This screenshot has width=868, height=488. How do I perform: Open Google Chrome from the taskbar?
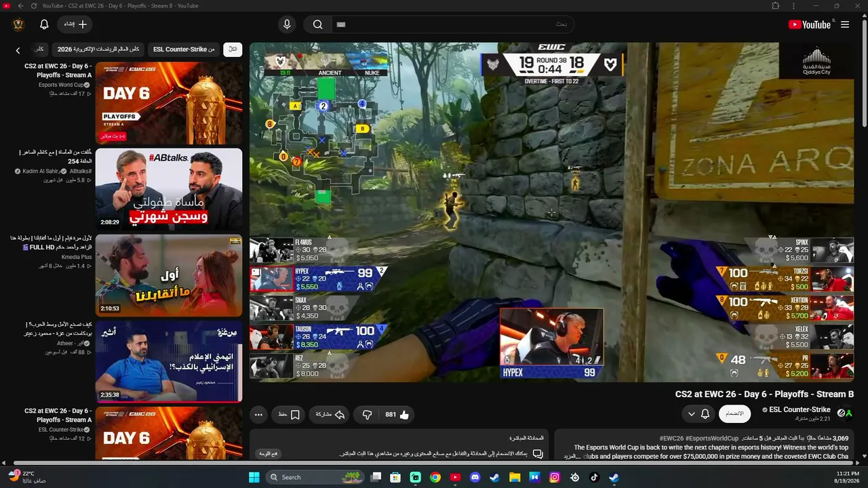pos(435,477)
